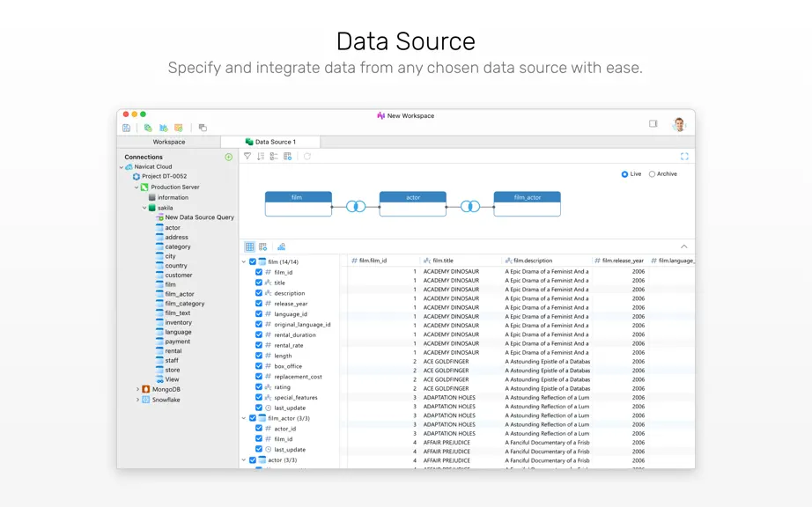Uncheck the description field checkbox
812x507 pixels.
[x=258, y=293]
